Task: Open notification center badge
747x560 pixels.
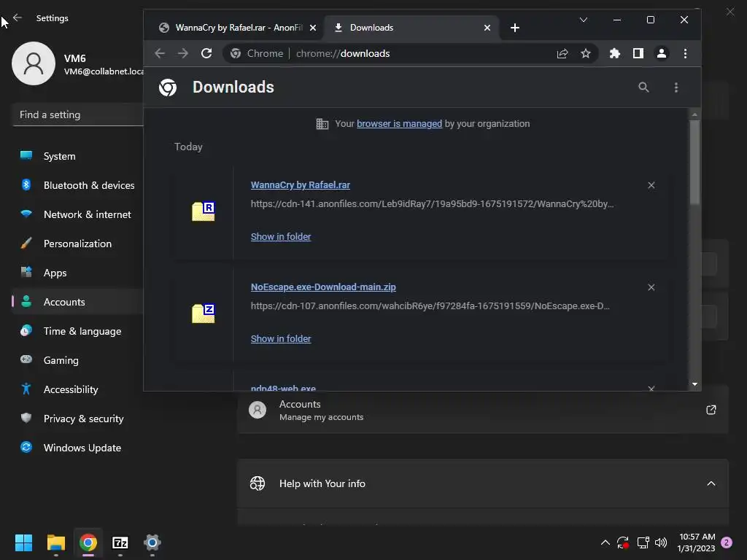Action: [x=727, y=542]
